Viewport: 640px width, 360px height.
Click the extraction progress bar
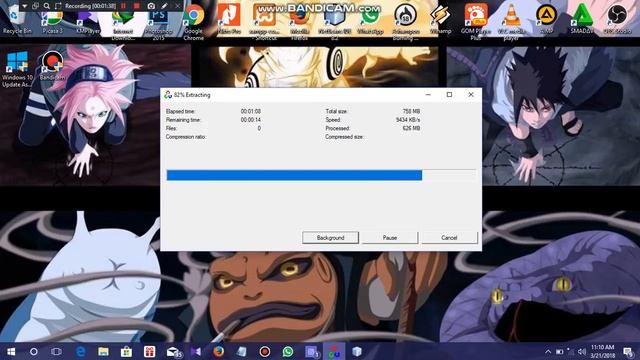tap(321, 175)
